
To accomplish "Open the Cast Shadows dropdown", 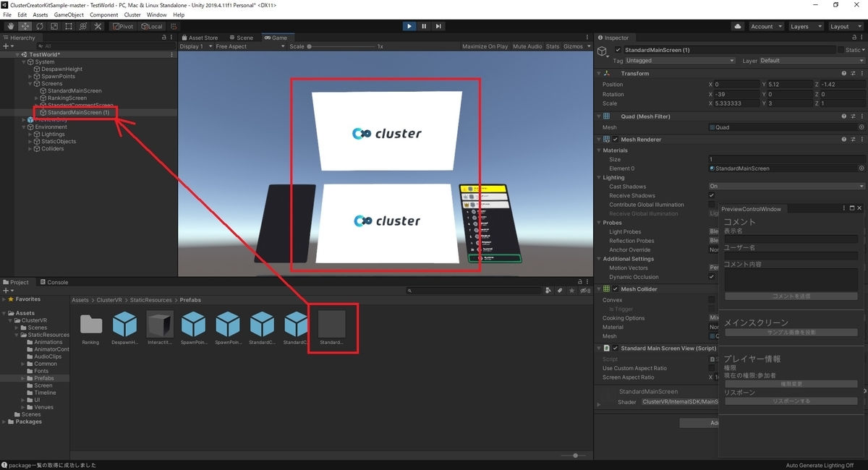I will coord(787,187).
